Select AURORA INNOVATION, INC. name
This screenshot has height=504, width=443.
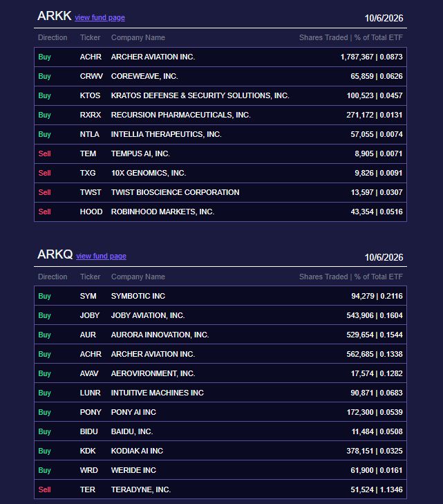(160, 335)
